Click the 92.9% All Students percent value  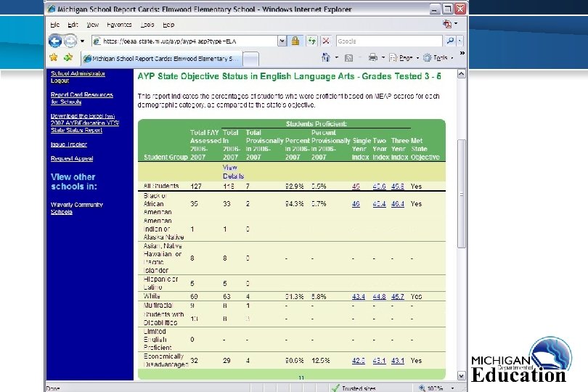pyautogui.click(x=294, y=186)
